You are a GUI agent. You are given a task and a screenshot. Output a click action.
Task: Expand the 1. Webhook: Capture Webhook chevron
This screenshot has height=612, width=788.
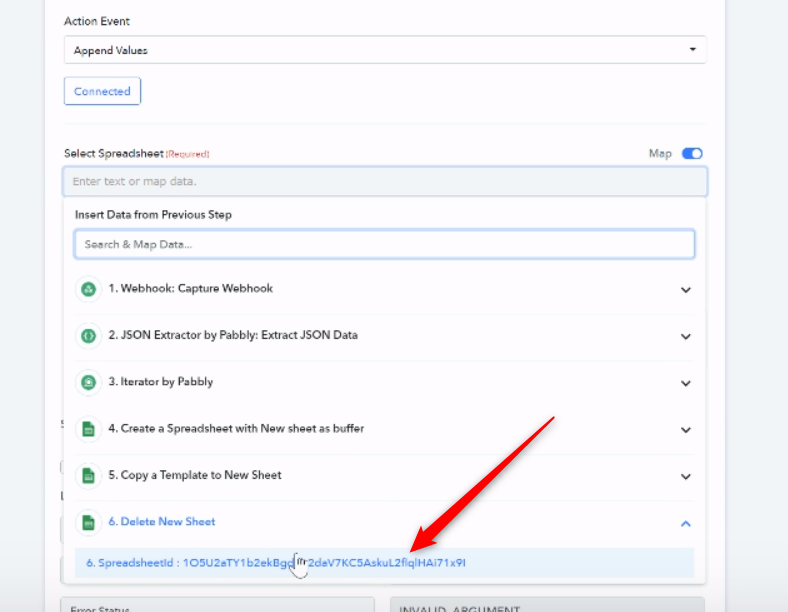coord(685,290)
